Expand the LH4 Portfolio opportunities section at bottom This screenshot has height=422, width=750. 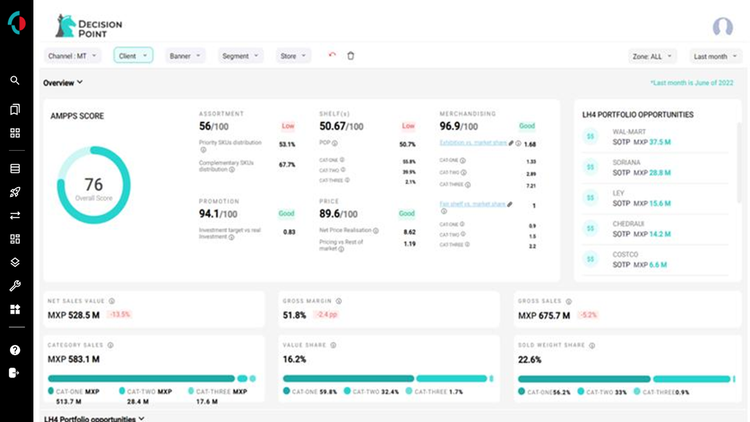(94, 419)
